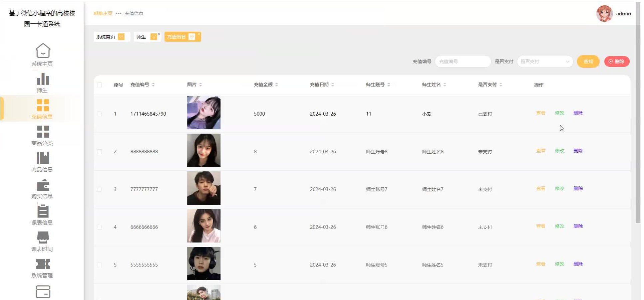Screen dimensions: 644x300
Task: Click the icon inside the 师生 tab
Action: coord(154,37)
